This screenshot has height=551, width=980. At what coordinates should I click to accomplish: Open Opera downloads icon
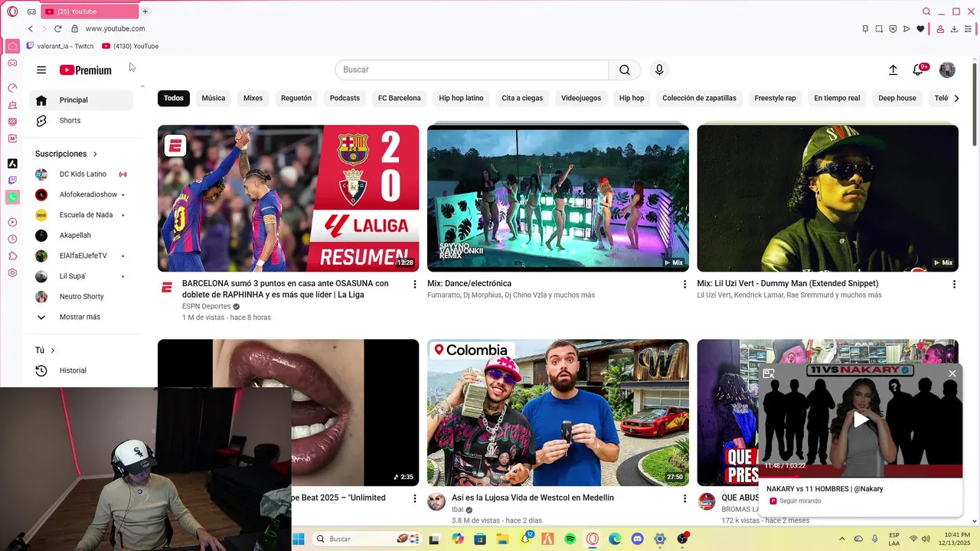(x=954, y=29)
